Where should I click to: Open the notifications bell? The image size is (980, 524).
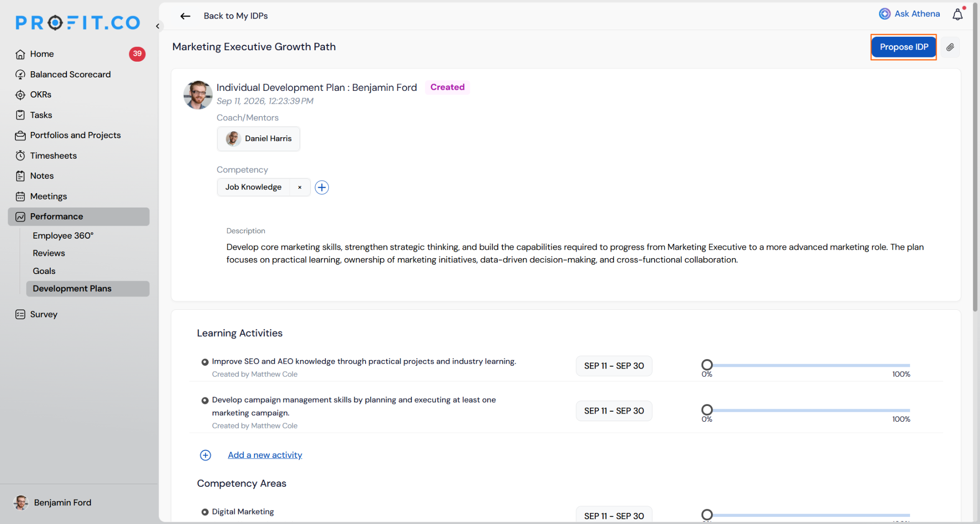pos(958,14)
